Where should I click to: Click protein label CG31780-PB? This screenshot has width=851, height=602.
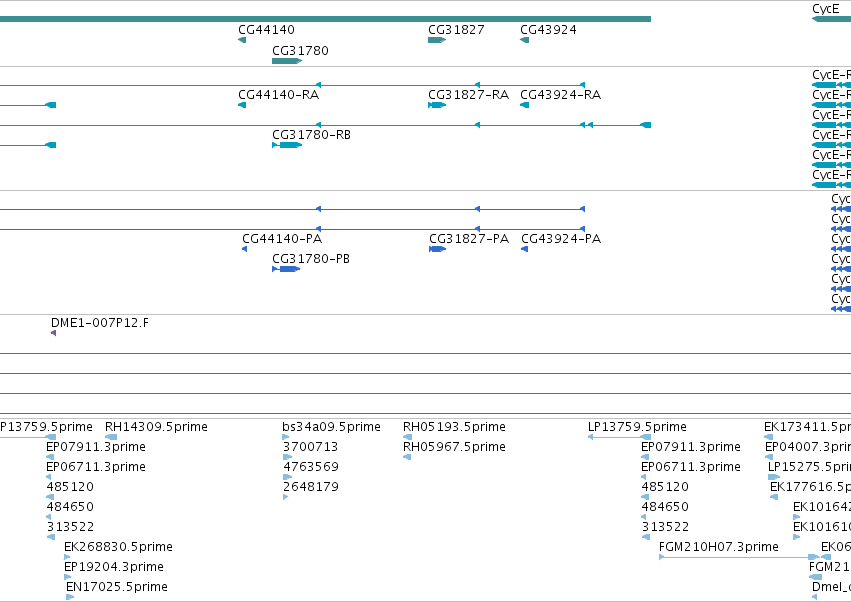pos(311,259)
